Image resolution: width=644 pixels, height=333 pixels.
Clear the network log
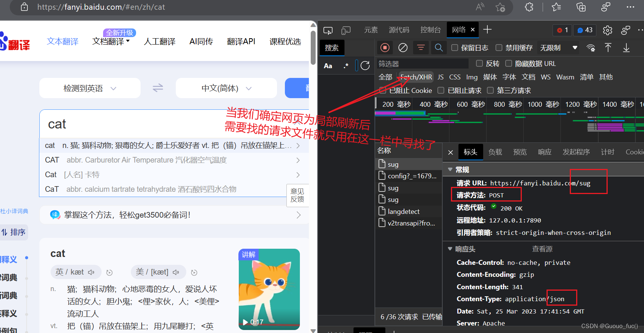[403, 48]
